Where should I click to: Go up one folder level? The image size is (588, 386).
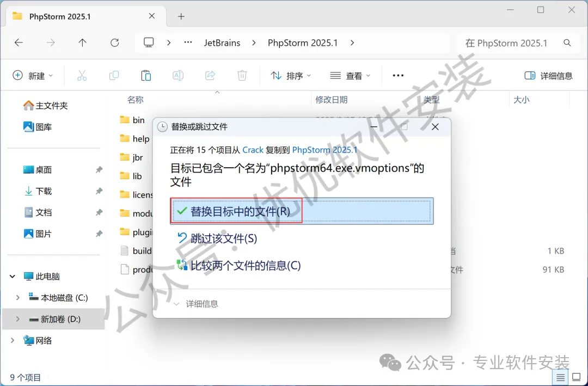click(x=83, y=43)
